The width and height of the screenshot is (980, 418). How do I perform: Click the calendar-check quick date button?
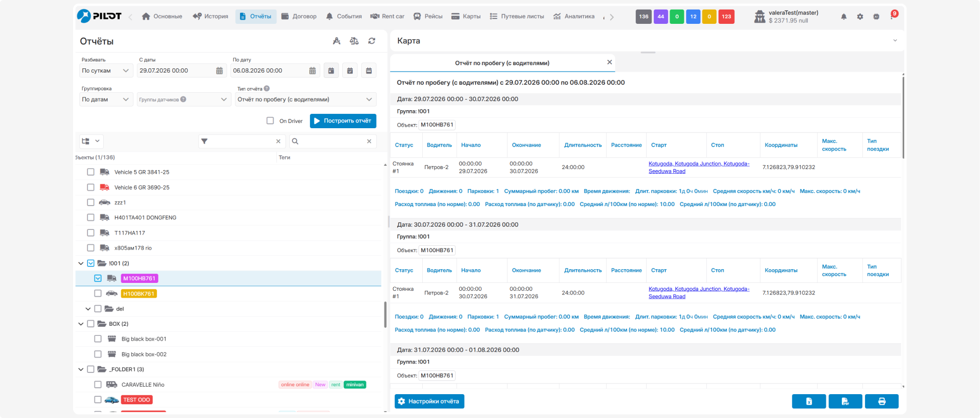pyautogui.click(x=350, y=70)
